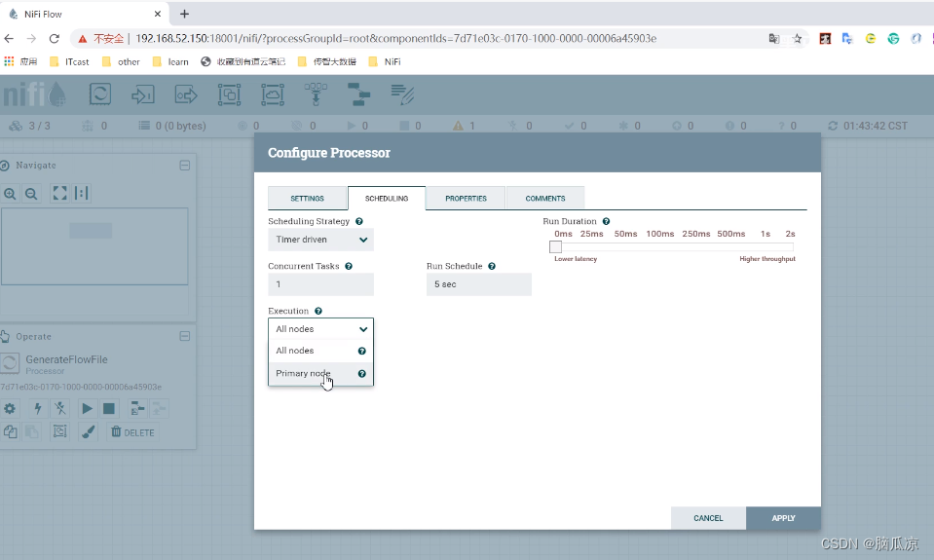This screenshot has width=934, height=560.
Task: Click the Copy icon in Operate
Action: click(10, 431)
